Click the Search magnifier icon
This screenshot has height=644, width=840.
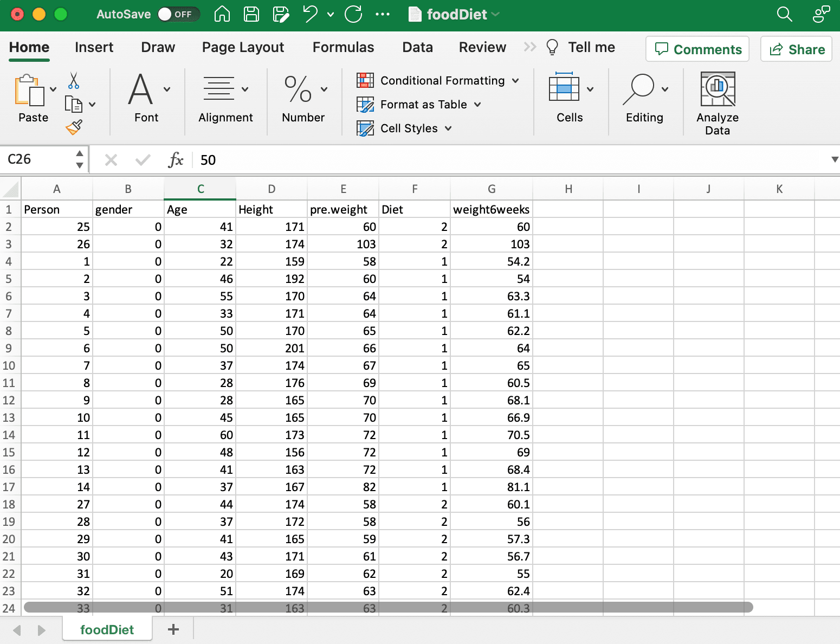point(784,14)
